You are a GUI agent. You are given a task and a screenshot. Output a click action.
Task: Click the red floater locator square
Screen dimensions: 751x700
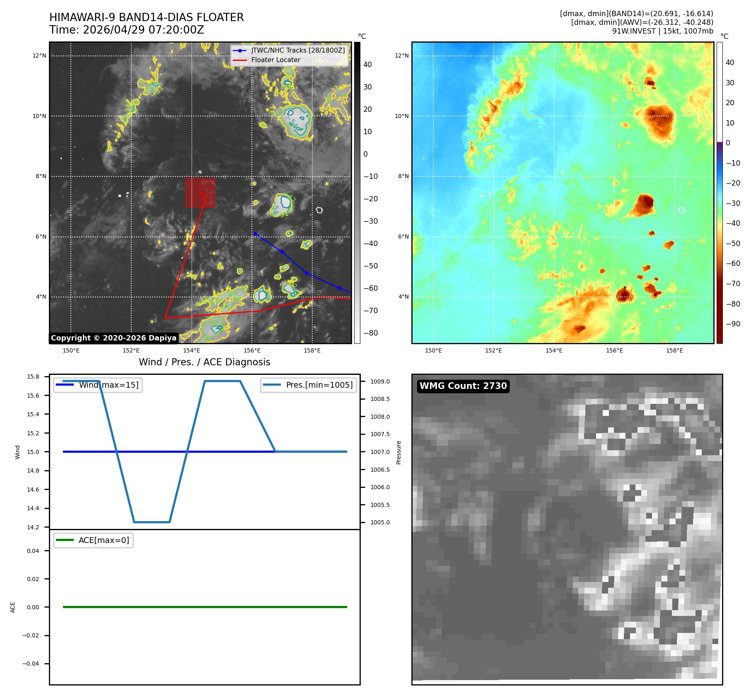tap(200, 193)
